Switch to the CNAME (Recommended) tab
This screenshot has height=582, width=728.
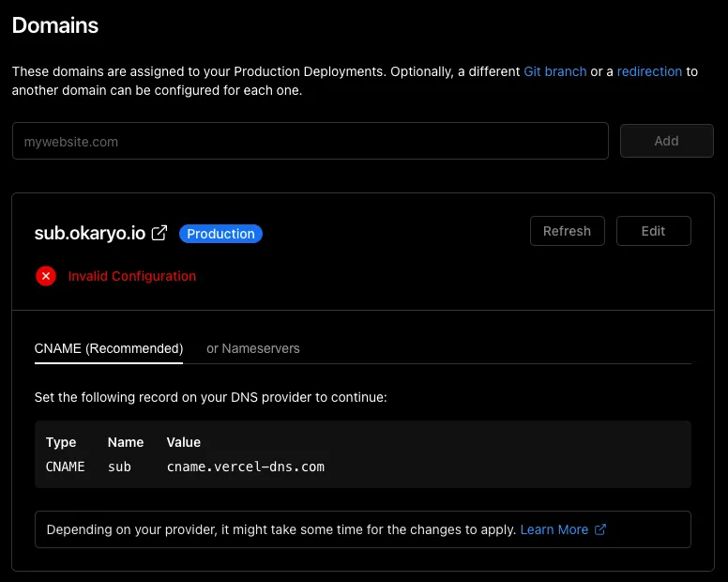[x=109, y=348]
